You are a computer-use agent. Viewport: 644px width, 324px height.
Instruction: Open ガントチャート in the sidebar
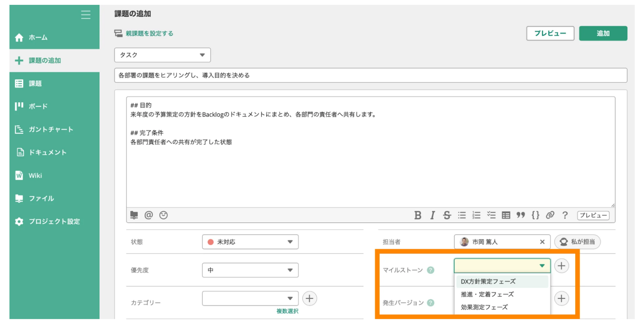pyautogui.click(x=54, y=129)
